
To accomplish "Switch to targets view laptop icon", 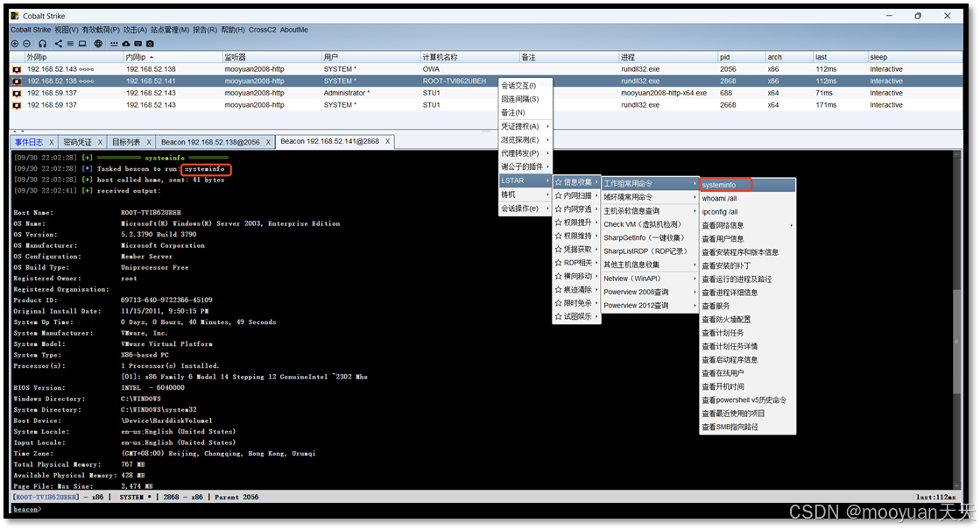I will [x=81, y=44].
